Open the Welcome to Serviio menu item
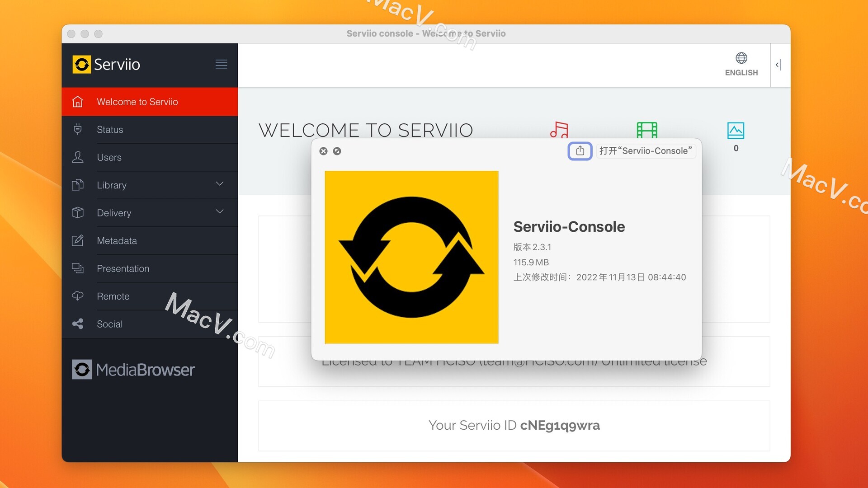Viewport: 868px width, 488px height. tap(150, 102)
